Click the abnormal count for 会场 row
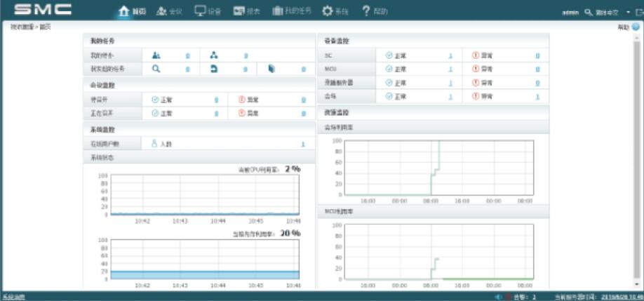Image resolution: width=644 pixels, height=301 pixels. tap(537, 96)
